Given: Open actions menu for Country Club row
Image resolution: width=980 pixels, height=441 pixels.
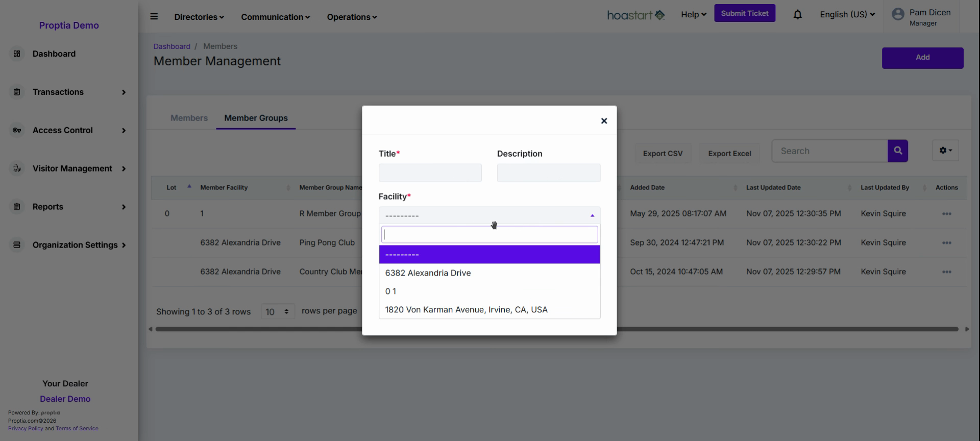Looking at the screenshot, I should coord(946,272).
